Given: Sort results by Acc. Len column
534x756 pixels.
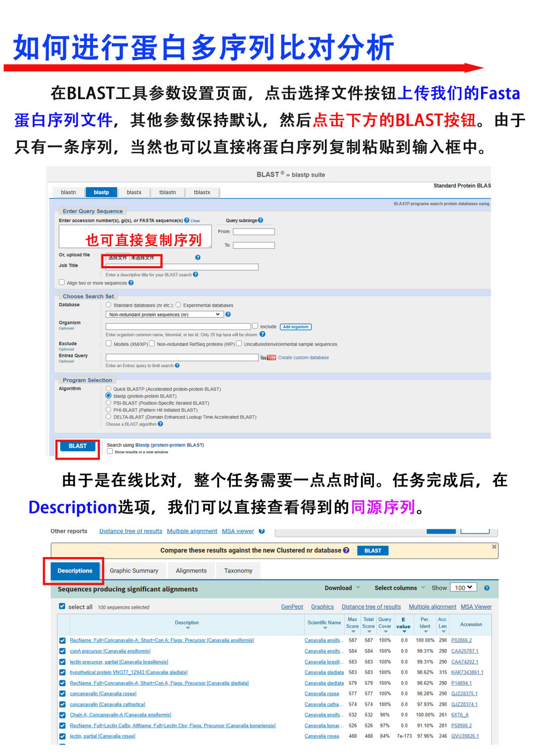Looking at the screenshot, I should coord(443,631).
